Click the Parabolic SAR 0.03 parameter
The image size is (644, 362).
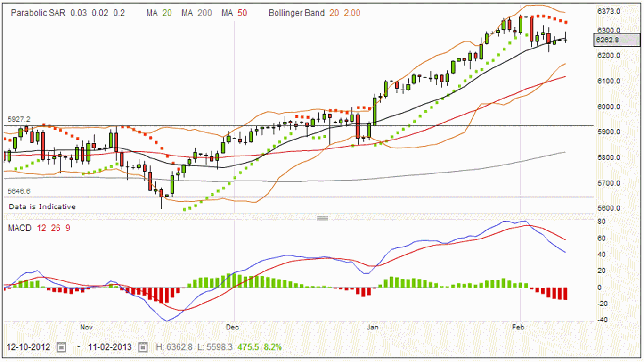point(79,13)
